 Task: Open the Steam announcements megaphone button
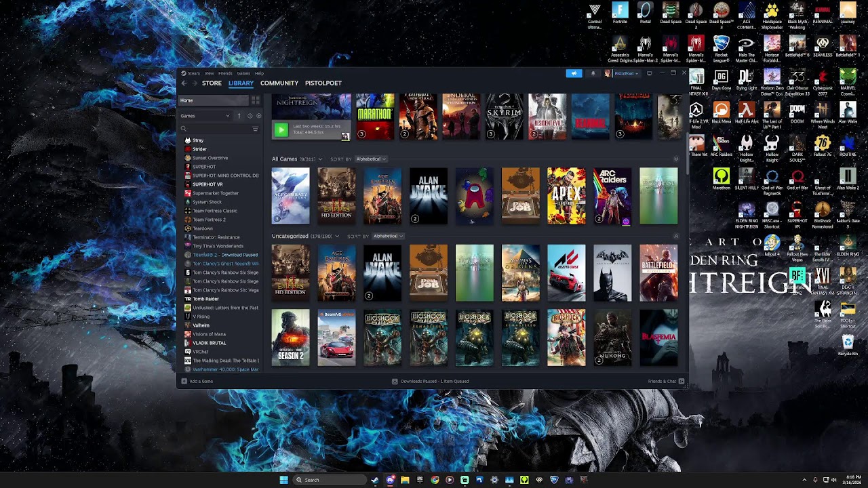pos(574,73)
